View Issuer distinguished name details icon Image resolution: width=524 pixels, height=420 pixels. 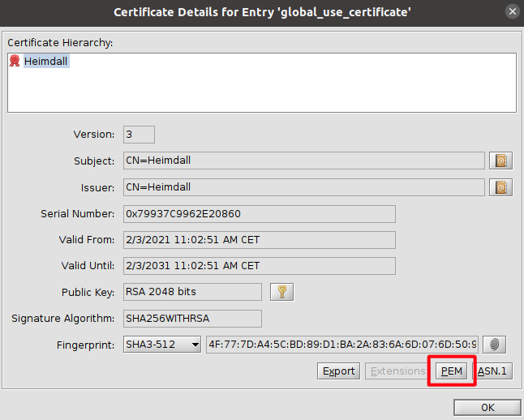[x=501, y=187]
